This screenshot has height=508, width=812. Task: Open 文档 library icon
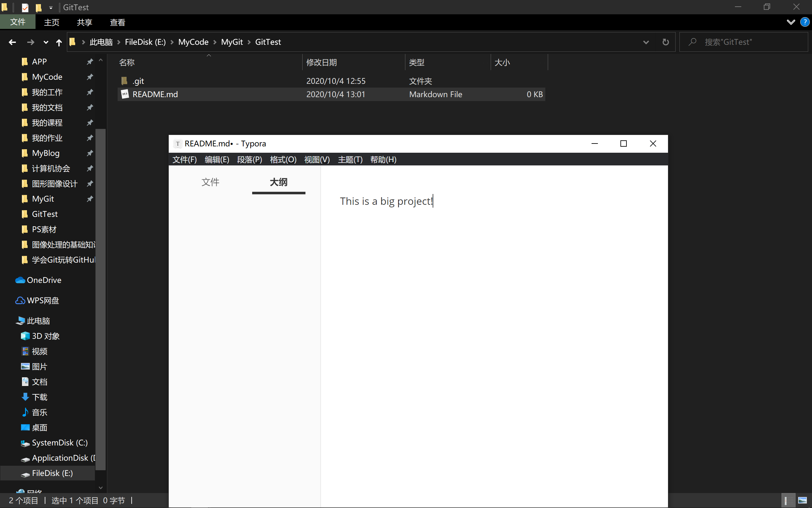(x=25, y=382)
